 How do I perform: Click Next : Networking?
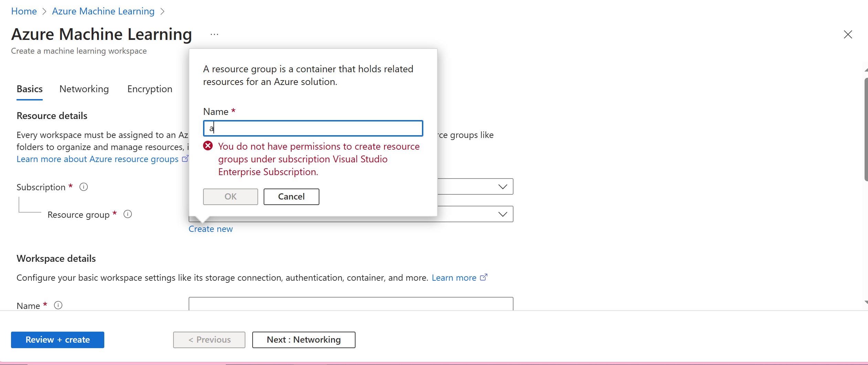[303, 340]
